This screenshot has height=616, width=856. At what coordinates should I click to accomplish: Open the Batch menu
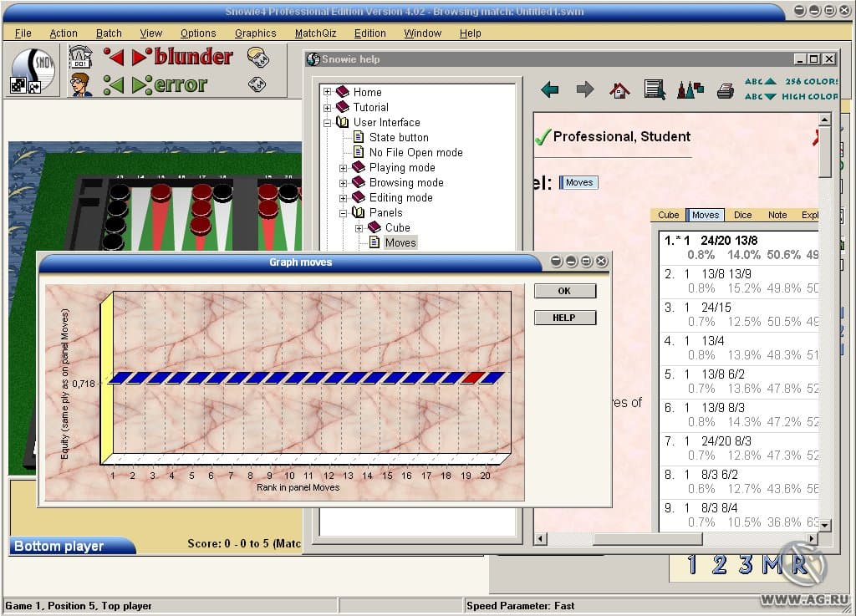coord(109,33)
